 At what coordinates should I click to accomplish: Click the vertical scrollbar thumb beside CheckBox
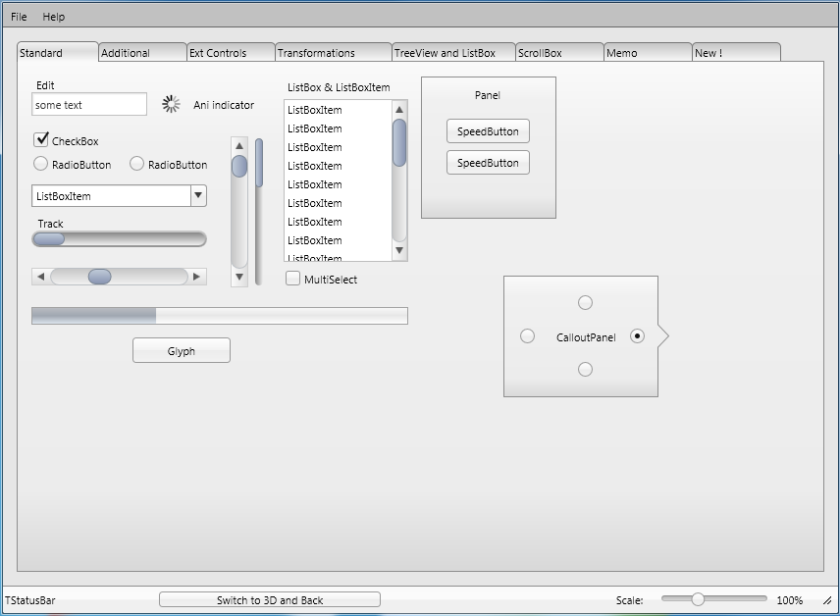(239, 166)
